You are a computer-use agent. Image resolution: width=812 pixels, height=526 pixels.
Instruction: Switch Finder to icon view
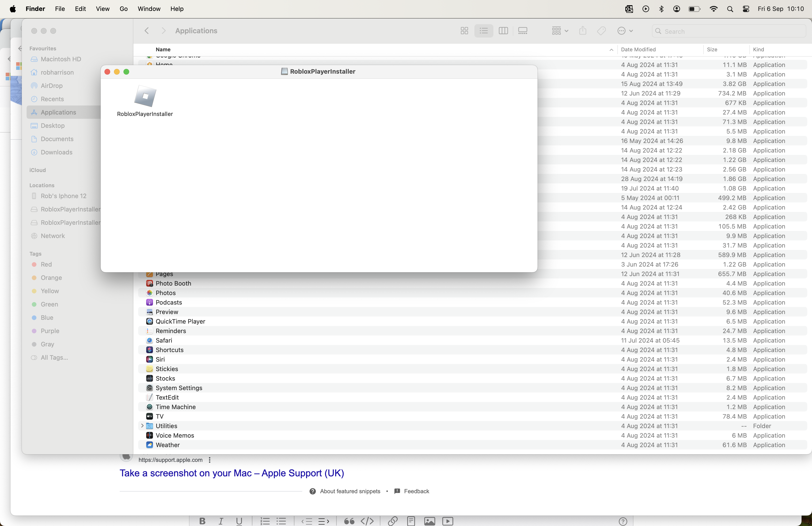pos(464,31)
